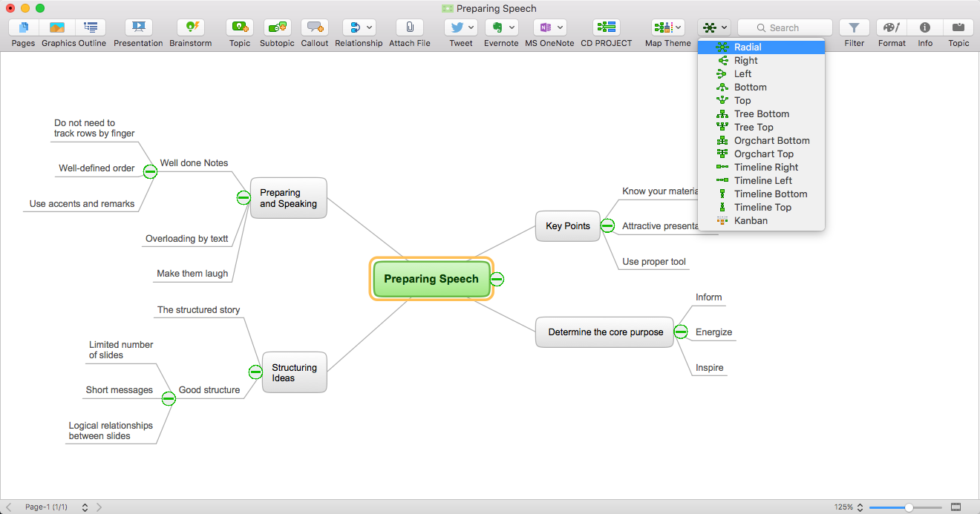Select the Key Points topic
Screen dimensions: 980x514
[568, 225]
